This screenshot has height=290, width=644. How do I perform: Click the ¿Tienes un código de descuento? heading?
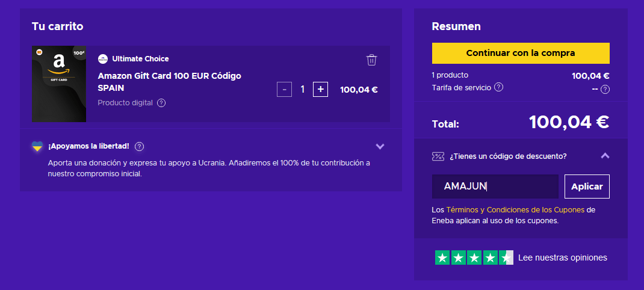coord(508,156)
